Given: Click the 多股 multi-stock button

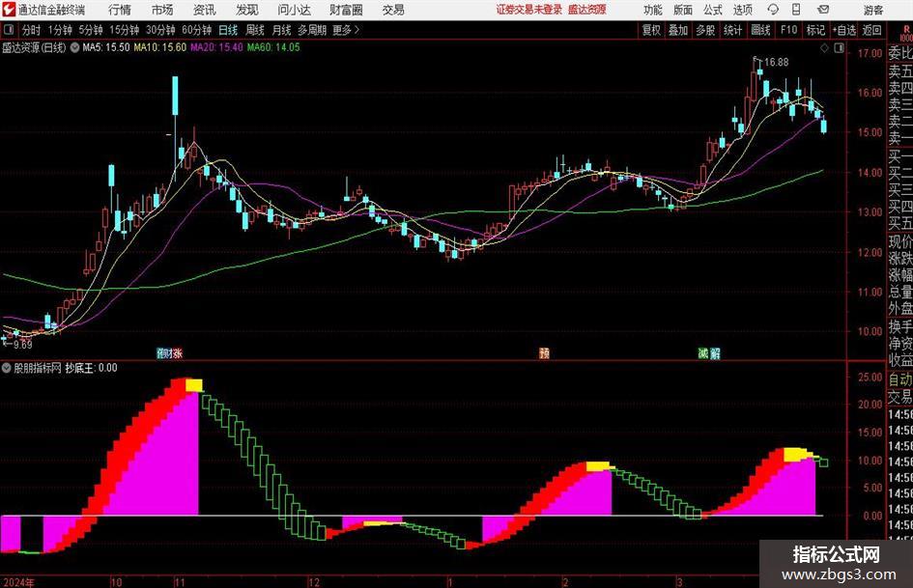Looking at the screenshot, I should [x=705, y=30].
